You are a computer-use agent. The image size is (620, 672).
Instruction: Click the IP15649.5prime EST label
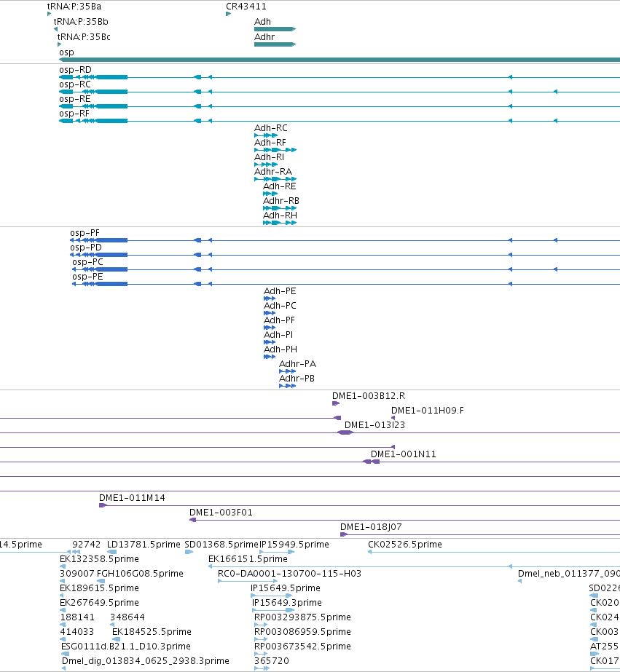(x=286, y=588)
